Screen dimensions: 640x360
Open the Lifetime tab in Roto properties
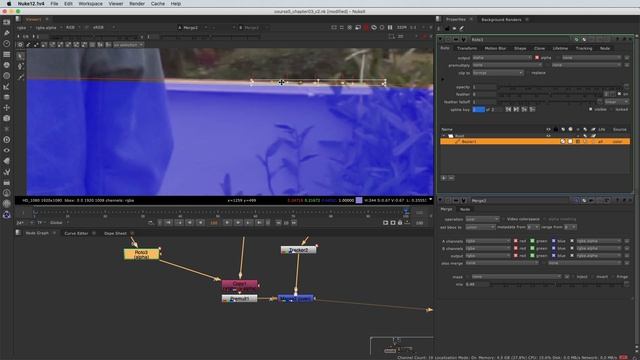560,48
